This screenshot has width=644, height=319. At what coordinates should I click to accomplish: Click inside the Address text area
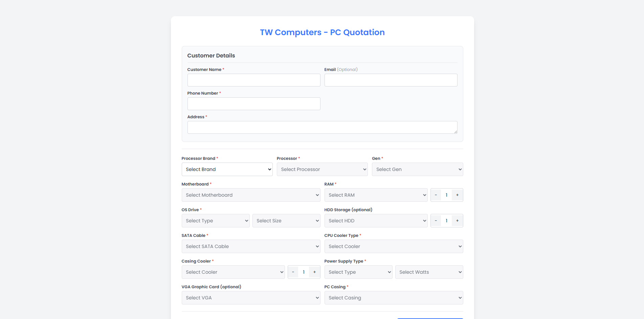[x=322, y=127]
